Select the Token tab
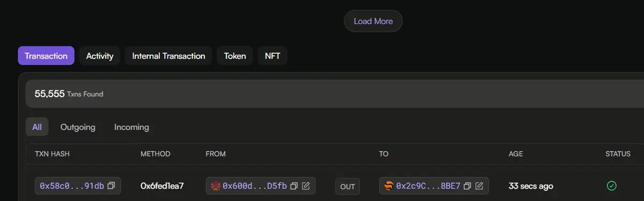Screen dimensions: 644x201 point(235,56)
